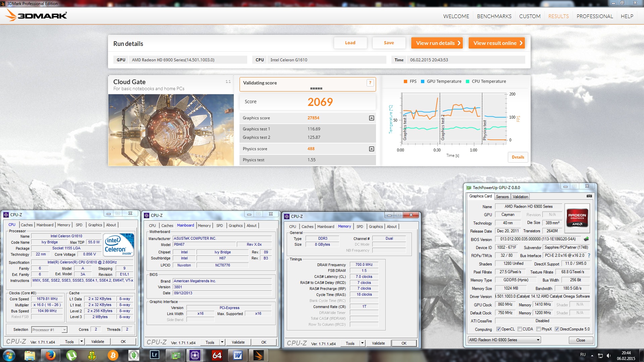Click Validate in the CPU-Z Memory window
Viewport: 644px width, 362px height.
pyautogui.click(x=378, y=343)
